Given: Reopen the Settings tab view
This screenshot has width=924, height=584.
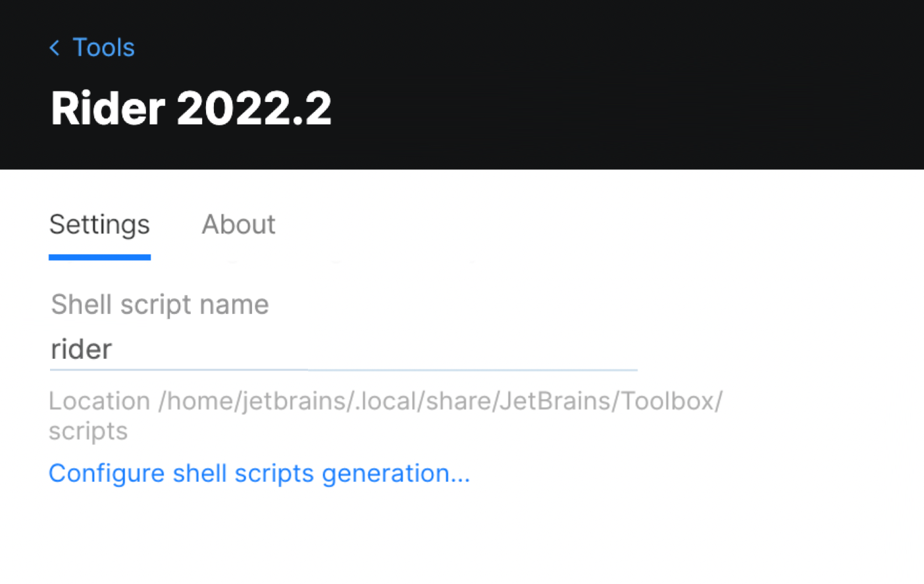Looking at the screenshot, I should [99, 225].
